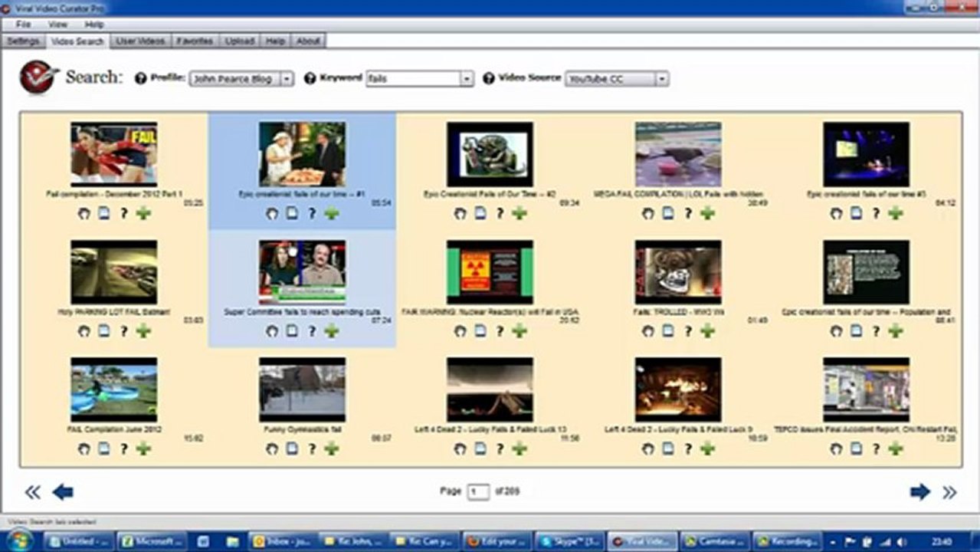Viewport: 980px width, 552px height.
Task: Click the help icon beside Keyword label
Action: point(310,78)
